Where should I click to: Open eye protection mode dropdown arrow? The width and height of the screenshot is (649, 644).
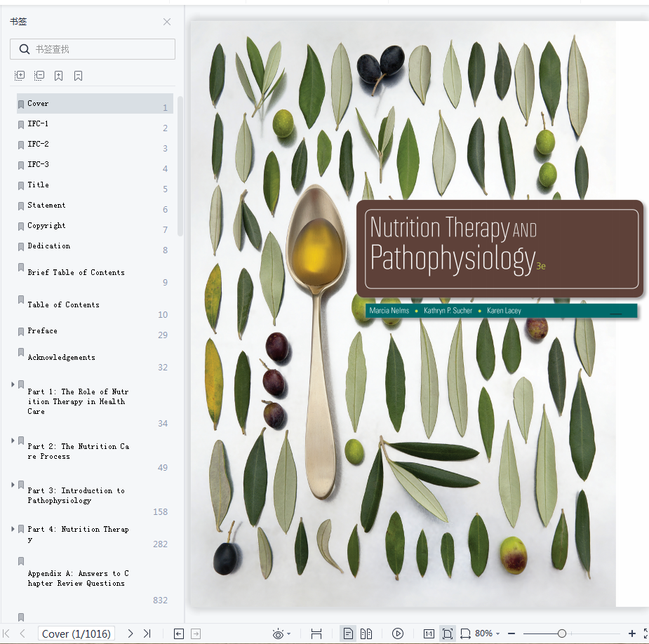coord(289,633)
